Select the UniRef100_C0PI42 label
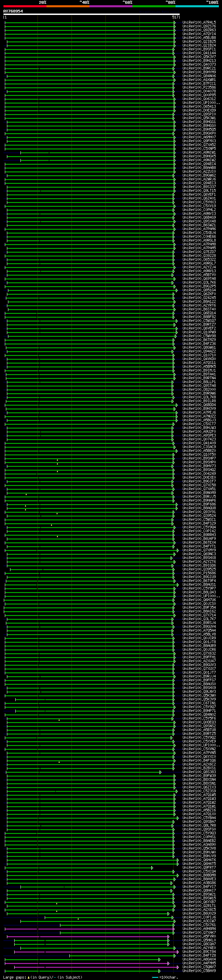Image resolution: width=222 pixels, height=980 pixels. (199, 531)
